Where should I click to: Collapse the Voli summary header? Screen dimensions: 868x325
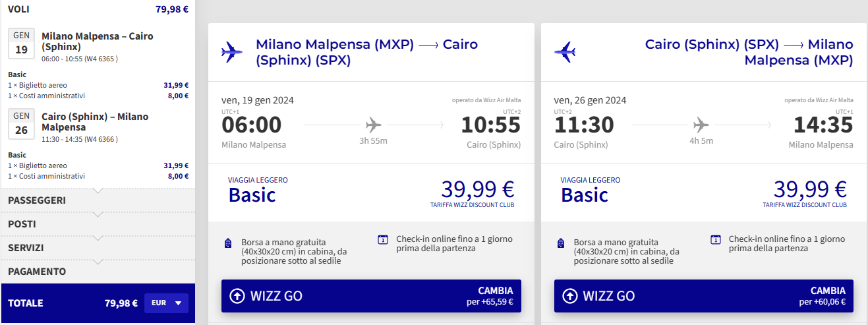pyautogui.click(x=98, y=9)
